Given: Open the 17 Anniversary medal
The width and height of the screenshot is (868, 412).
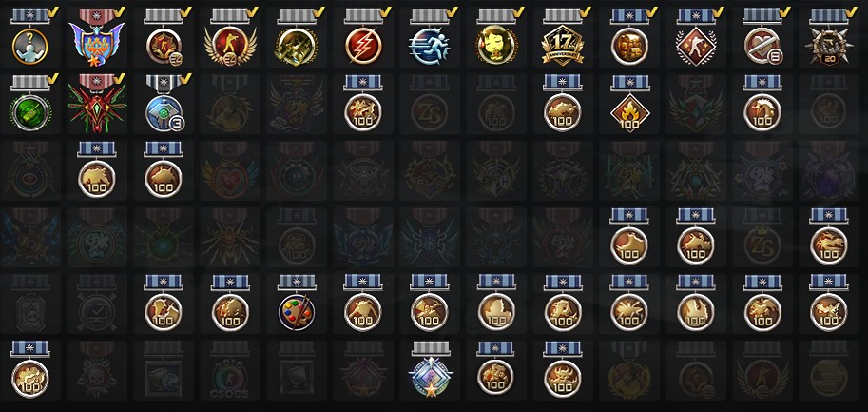Looking at the screenshot, I should pos(563,38).
